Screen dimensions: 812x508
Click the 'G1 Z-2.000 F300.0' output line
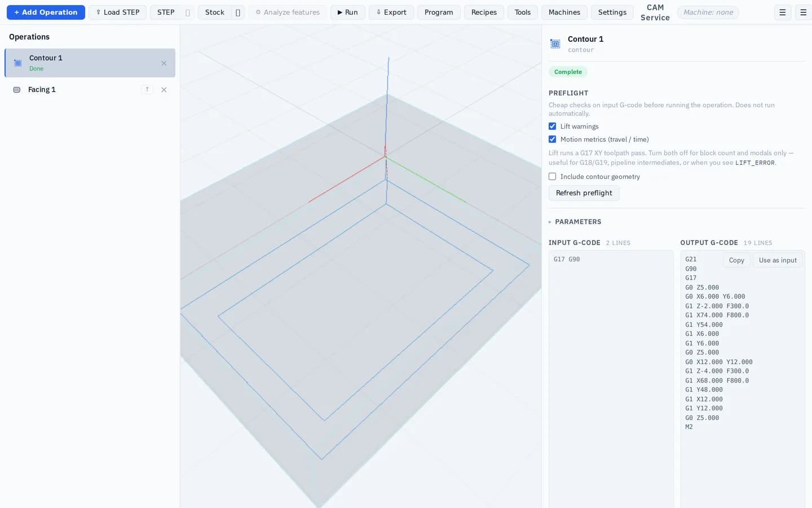[717, 306]
